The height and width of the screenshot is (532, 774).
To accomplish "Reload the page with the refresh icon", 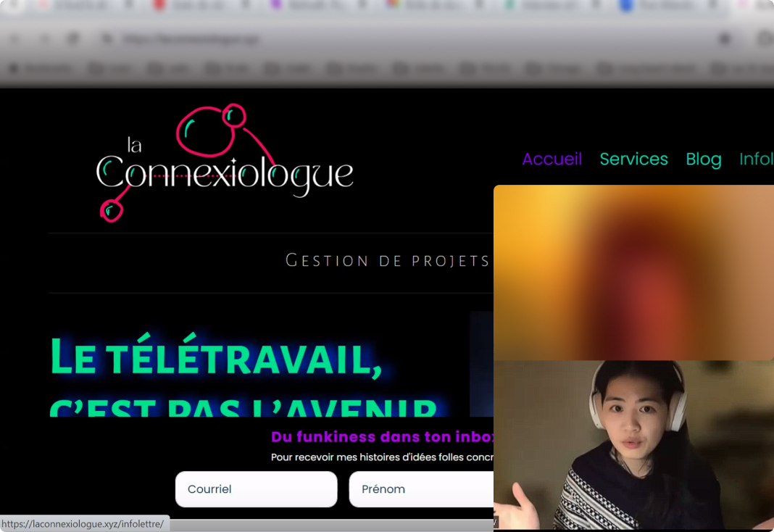I will (x=73, y=38).
